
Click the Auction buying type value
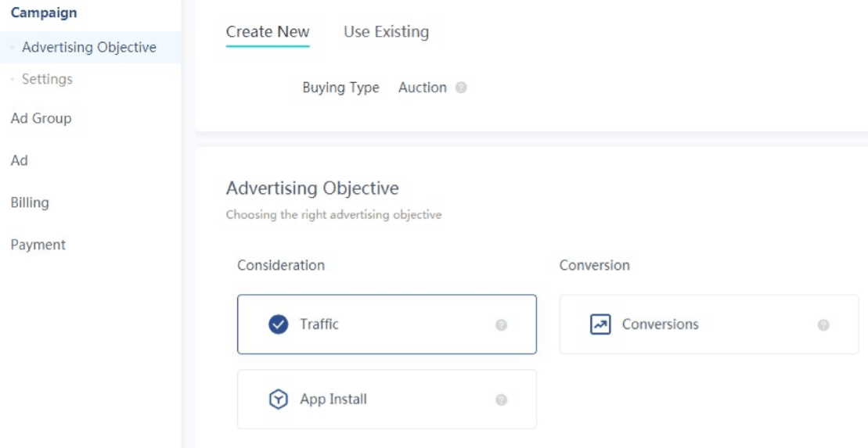[x=422, y=88]
